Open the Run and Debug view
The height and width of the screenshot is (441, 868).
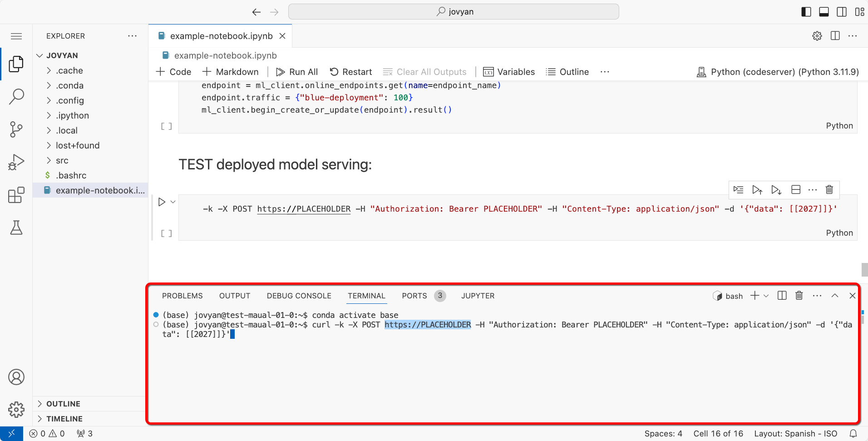[x=16, y=162]
